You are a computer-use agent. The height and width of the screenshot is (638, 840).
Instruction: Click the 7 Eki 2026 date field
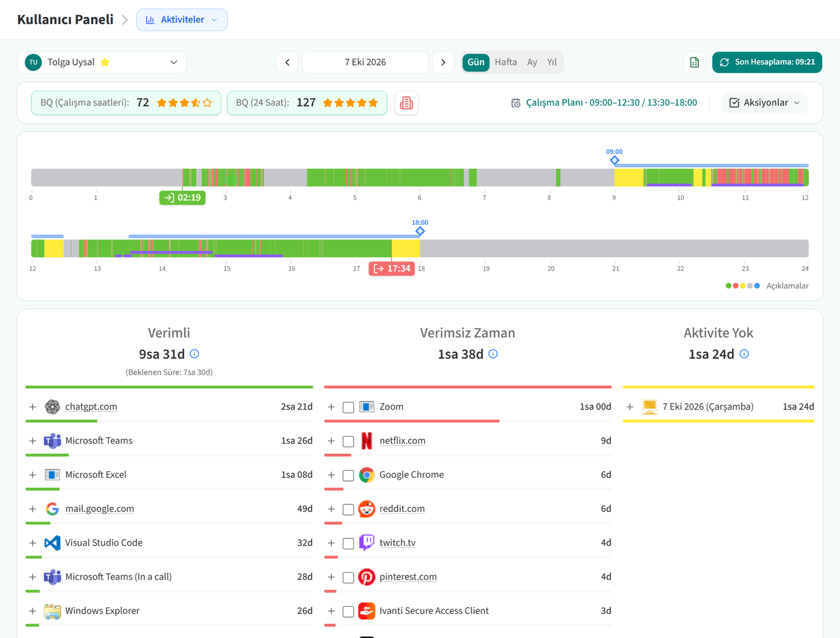(365, 62)
